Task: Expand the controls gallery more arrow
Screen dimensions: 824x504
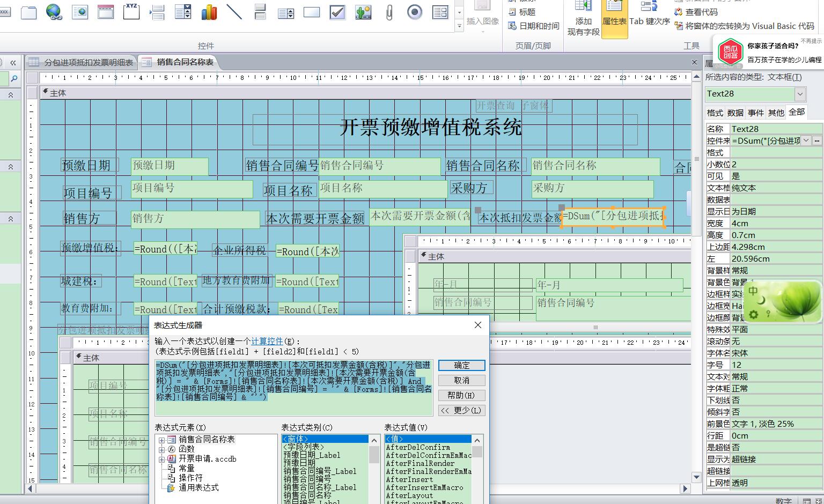Action: point(459,25)
